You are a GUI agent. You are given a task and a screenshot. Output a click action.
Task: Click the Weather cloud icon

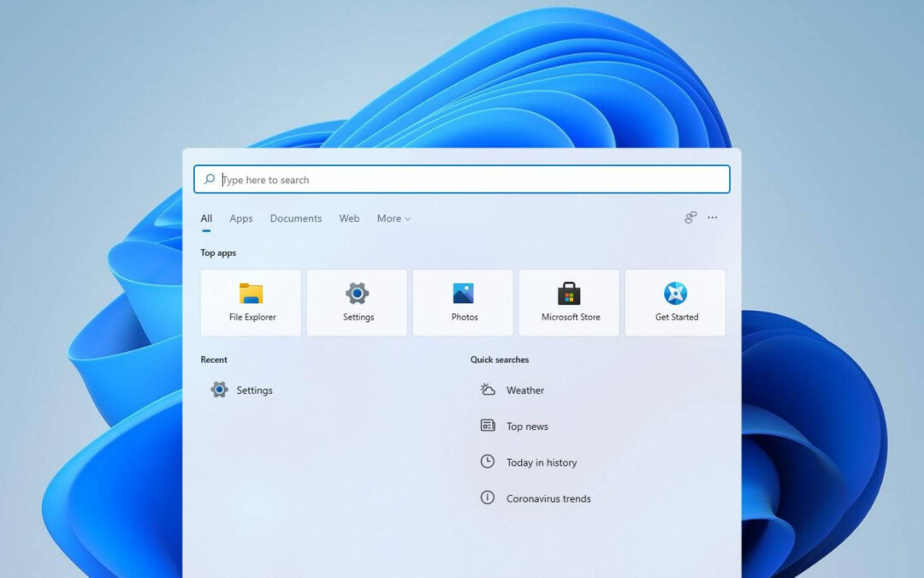[488, 390]
